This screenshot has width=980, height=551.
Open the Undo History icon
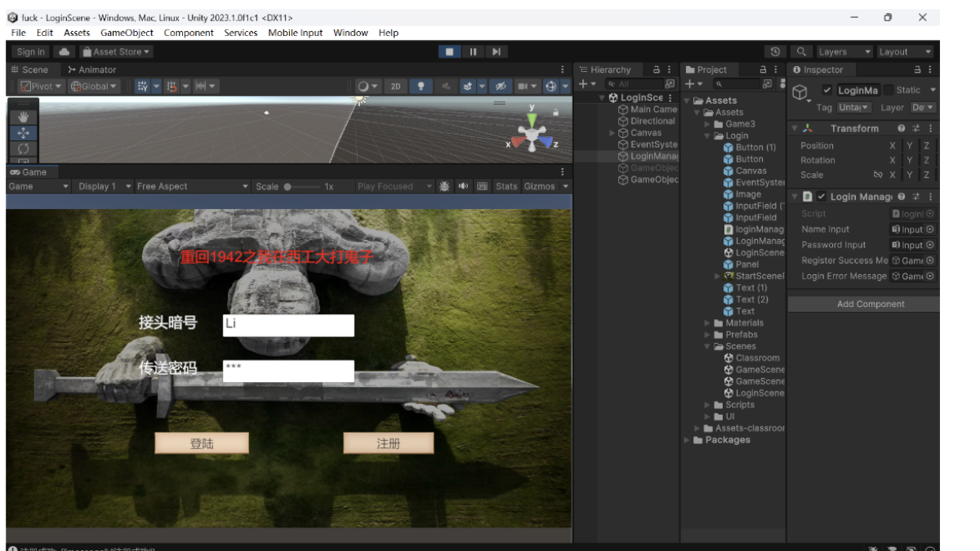tap(775, 51)
